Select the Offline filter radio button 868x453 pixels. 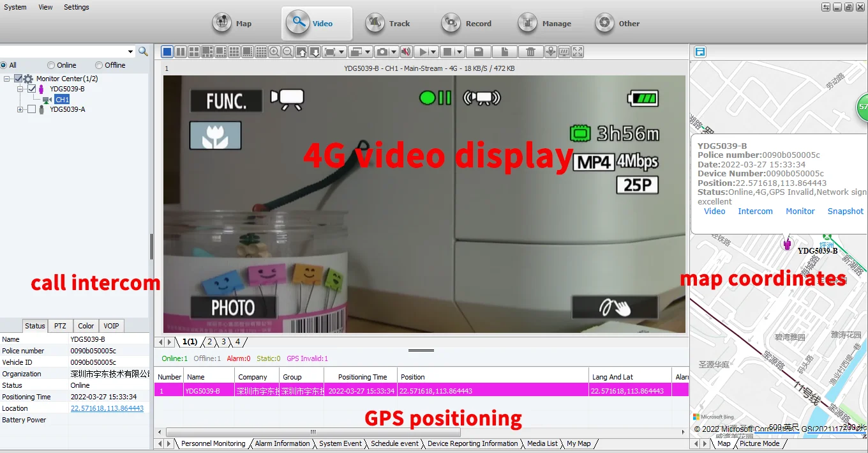(99, 65)
